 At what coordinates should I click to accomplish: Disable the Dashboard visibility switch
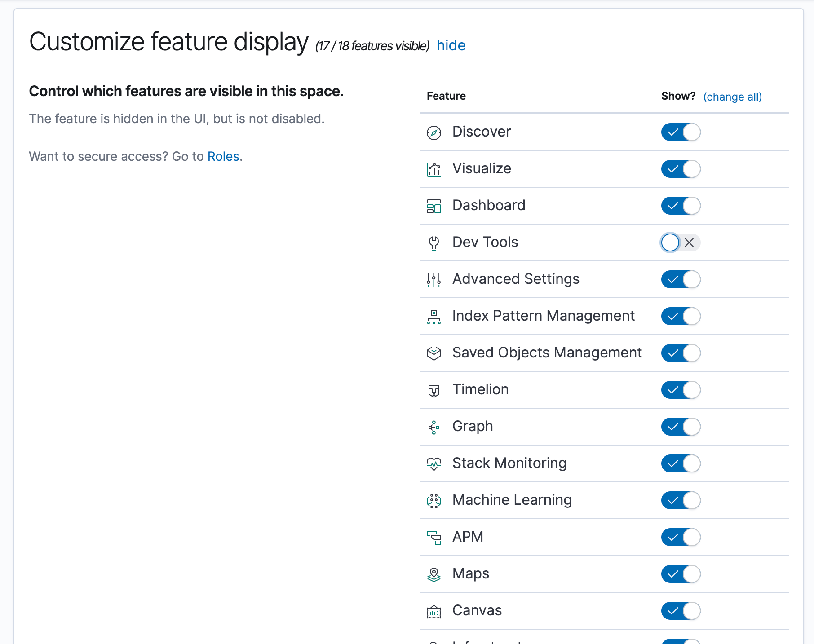(x=681, y=206)
